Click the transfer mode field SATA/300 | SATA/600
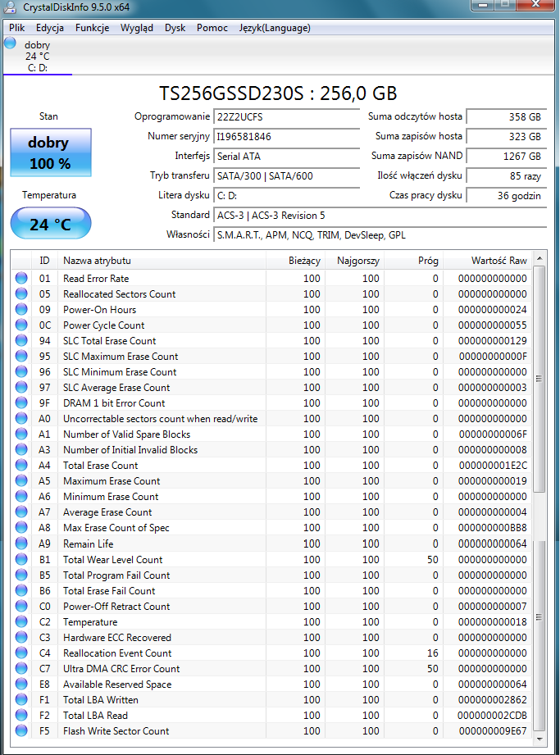Image resolution: width=560 pixels, height=755 pixels. (286, 176)
